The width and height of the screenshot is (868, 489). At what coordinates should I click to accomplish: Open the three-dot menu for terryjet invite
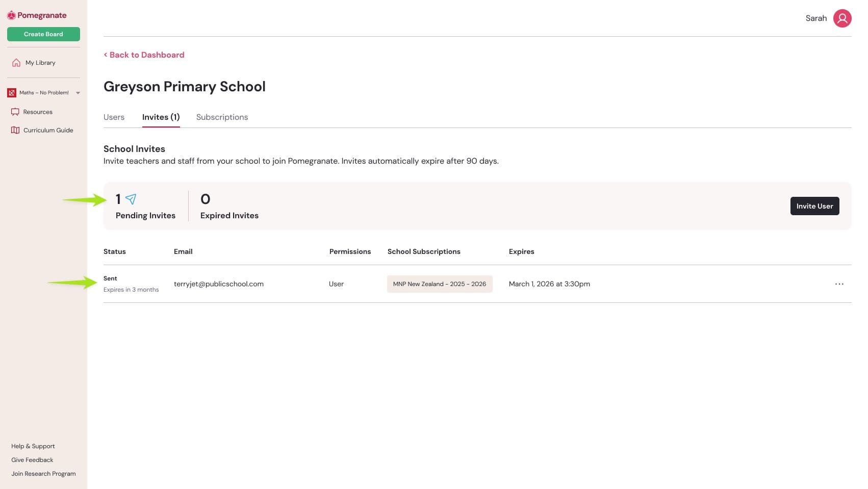coord(839,284)
